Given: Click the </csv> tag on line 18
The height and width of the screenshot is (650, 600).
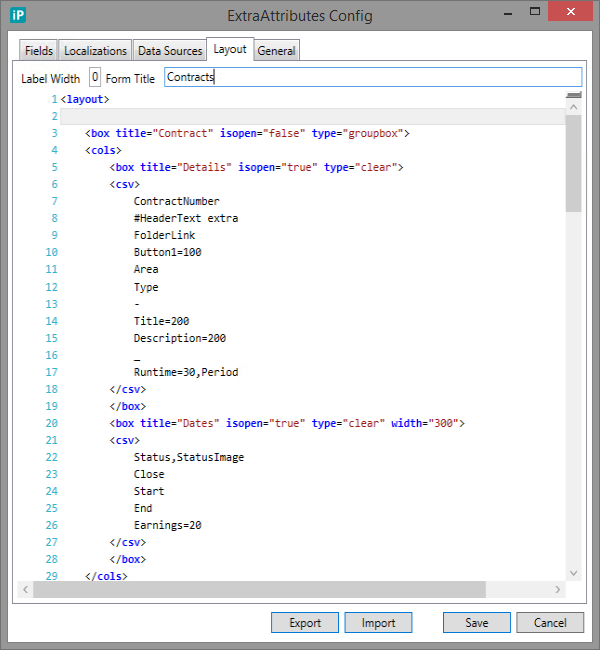Looking at the screenshot, I should 128,390.
